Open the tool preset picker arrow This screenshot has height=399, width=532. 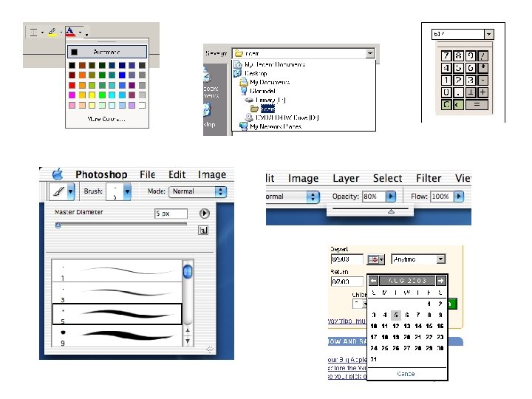71,191
